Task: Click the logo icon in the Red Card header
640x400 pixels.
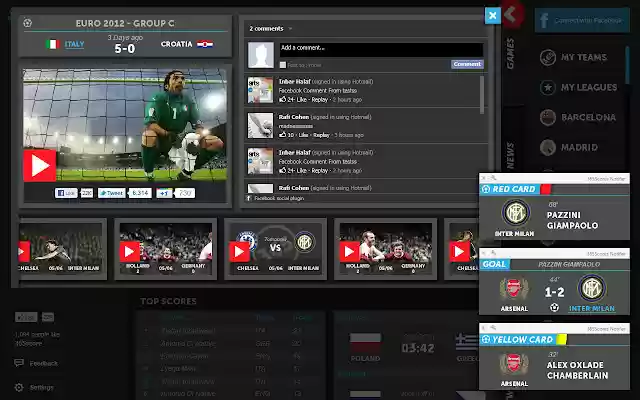Action: 486,189
